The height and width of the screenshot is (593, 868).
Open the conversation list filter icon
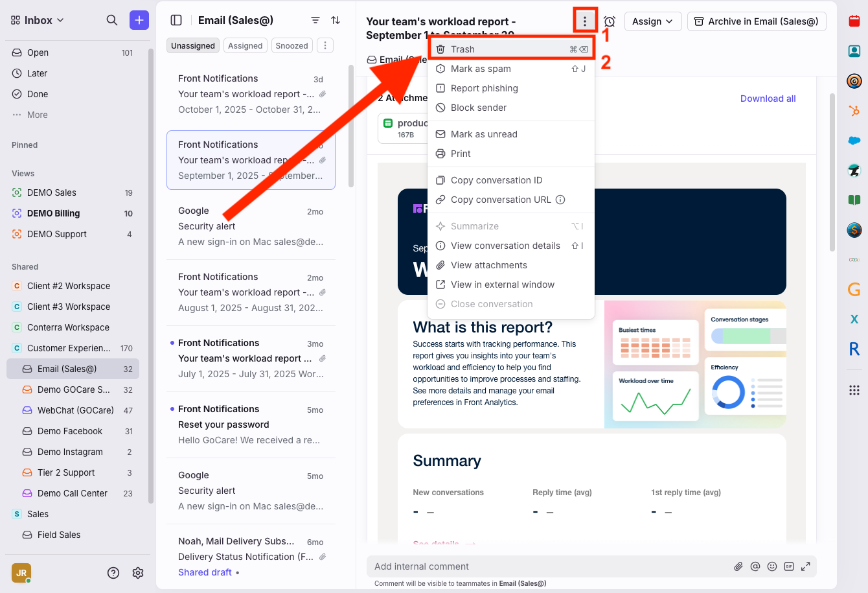[315, 20]
